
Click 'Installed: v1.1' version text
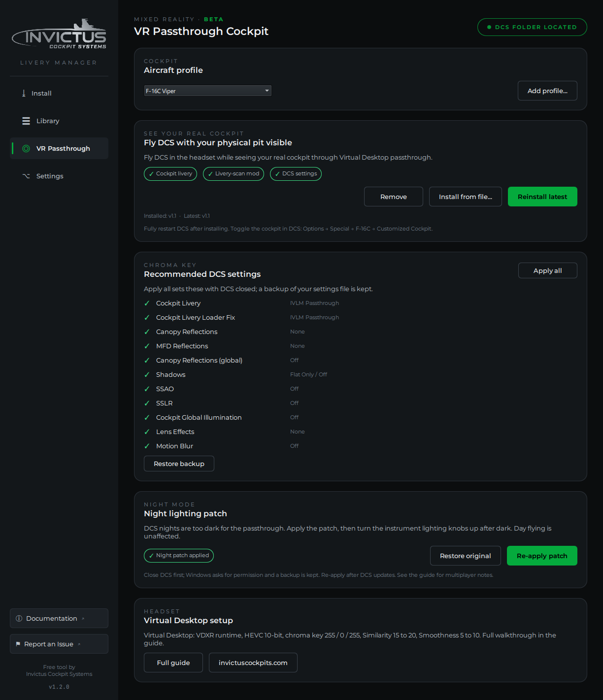pos(160,216)
